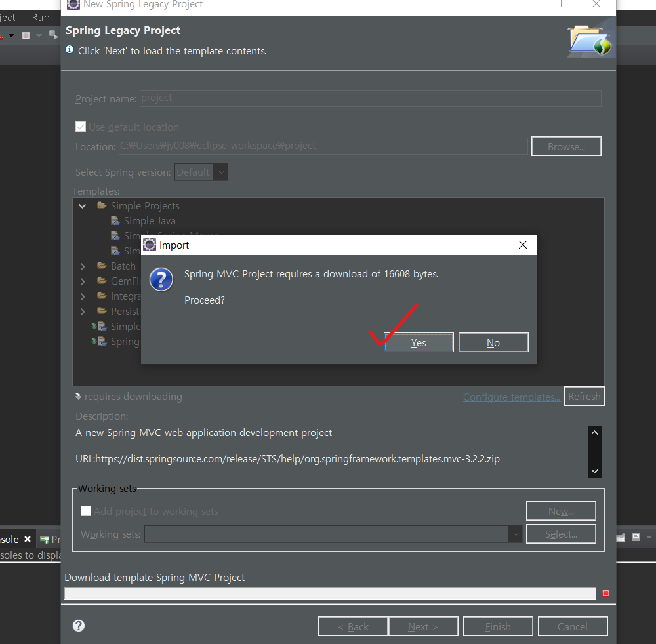
Task: Click the Location path field
Action: [x=323, y=146]
